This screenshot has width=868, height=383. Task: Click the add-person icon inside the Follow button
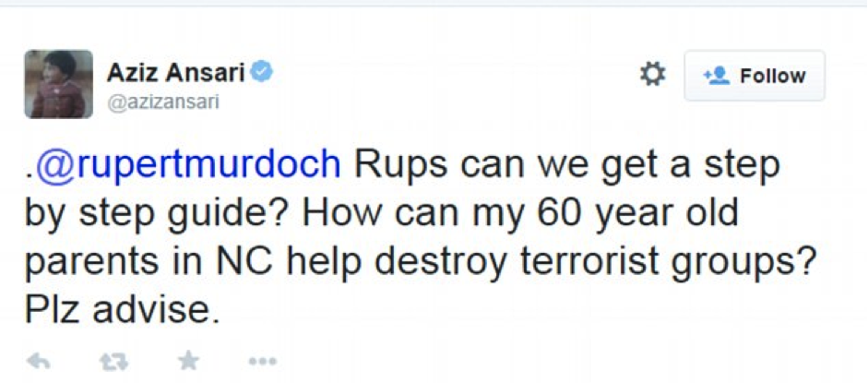(717, 76)
